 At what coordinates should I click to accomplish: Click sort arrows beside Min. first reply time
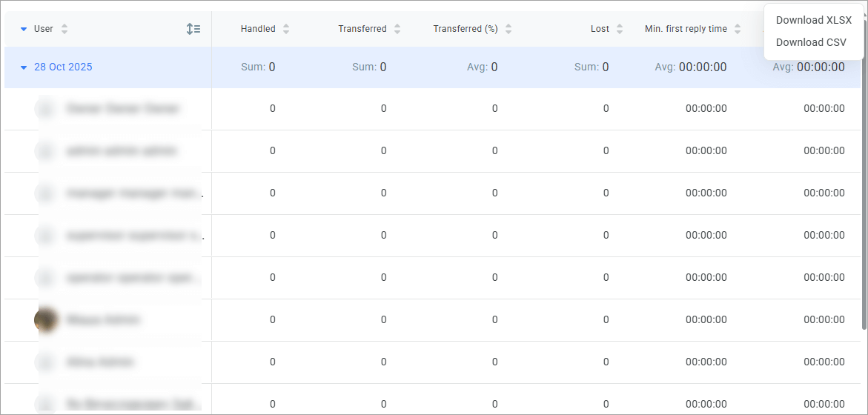(738, 29)
